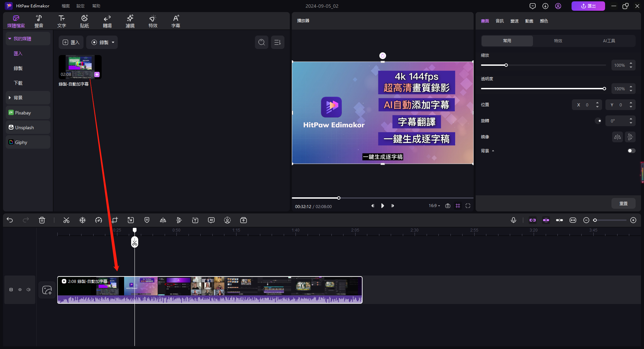
Task: Click the 透明度 (Opacity) percentage stepper arrows
Action: pyautogui.click(x=631, y=89)
